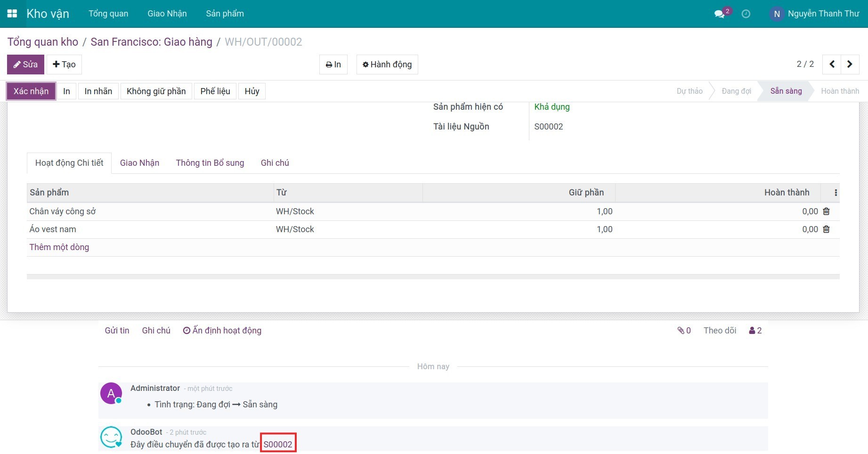868x454 pixels.
Task: Click the Xác nhận button
Action: [31, 91]
